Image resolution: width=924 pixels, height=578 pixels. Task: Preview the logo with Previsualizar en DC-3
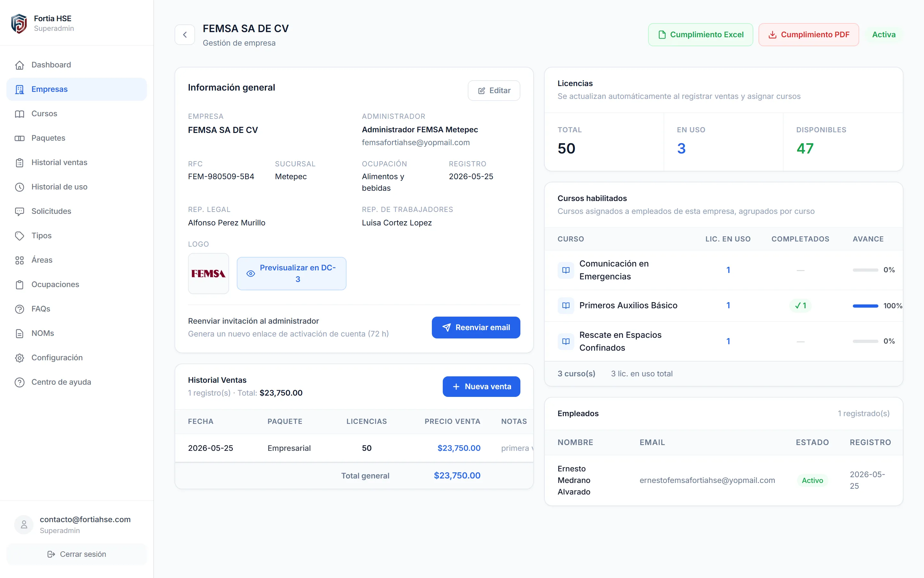[292, 274]
